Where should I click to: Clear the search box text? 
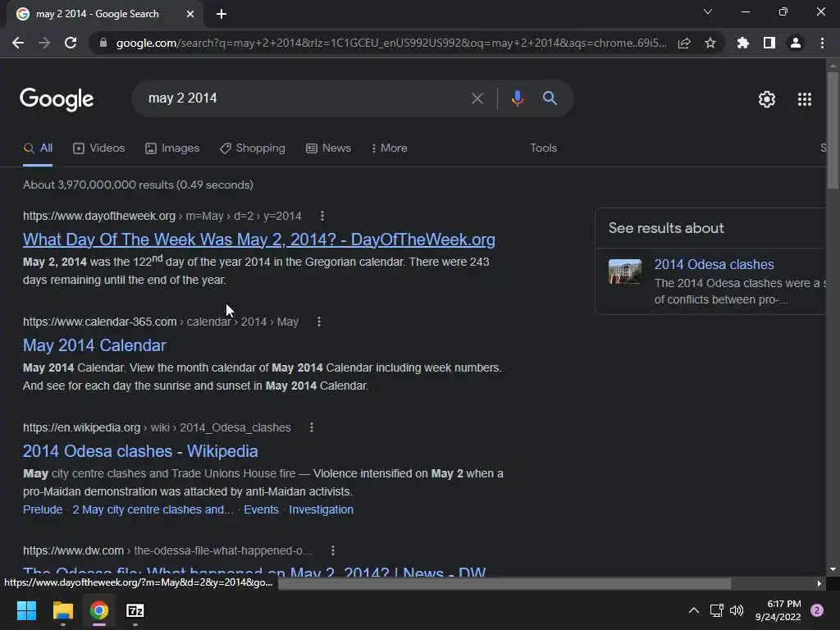pyautogui.click(x=477, y=98)
